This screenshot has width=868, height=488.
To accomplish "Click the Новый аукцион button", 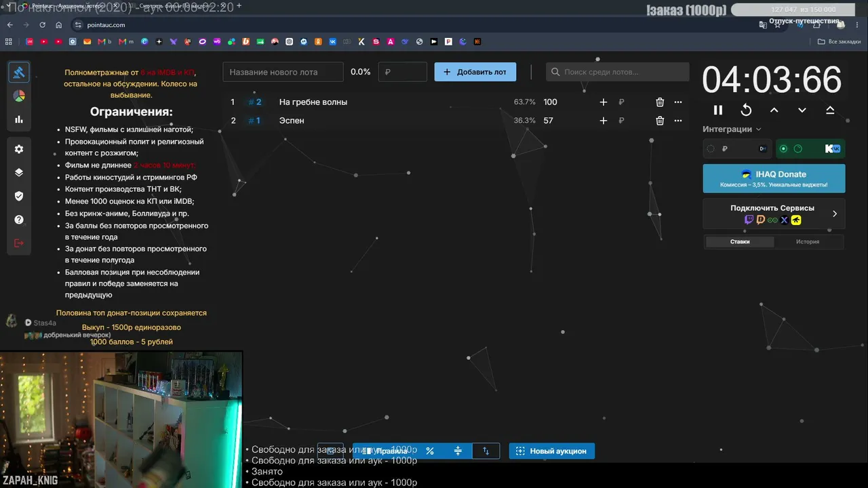I will coord(552,451).
